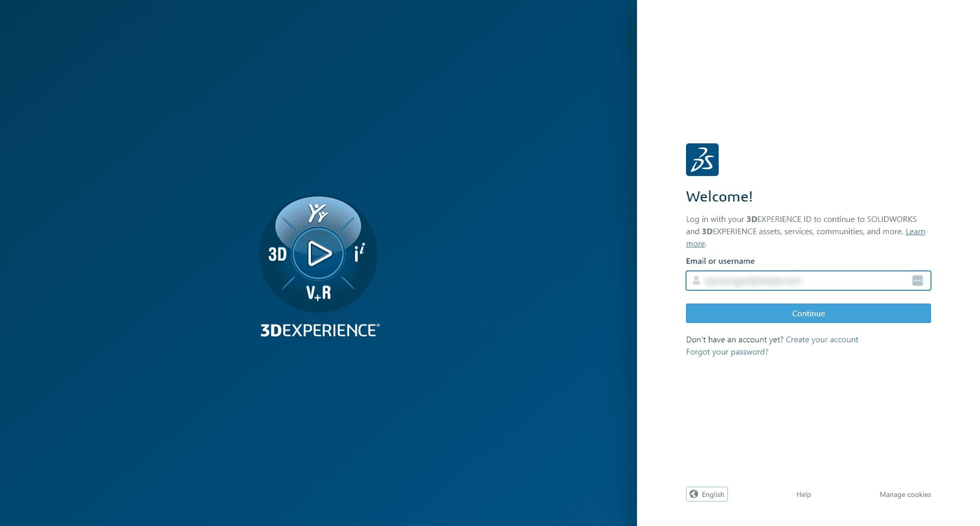This screenshot has height=526, width=980.
Task: Click the "Don't have an account yet?" text
Action: pos(734,340)
